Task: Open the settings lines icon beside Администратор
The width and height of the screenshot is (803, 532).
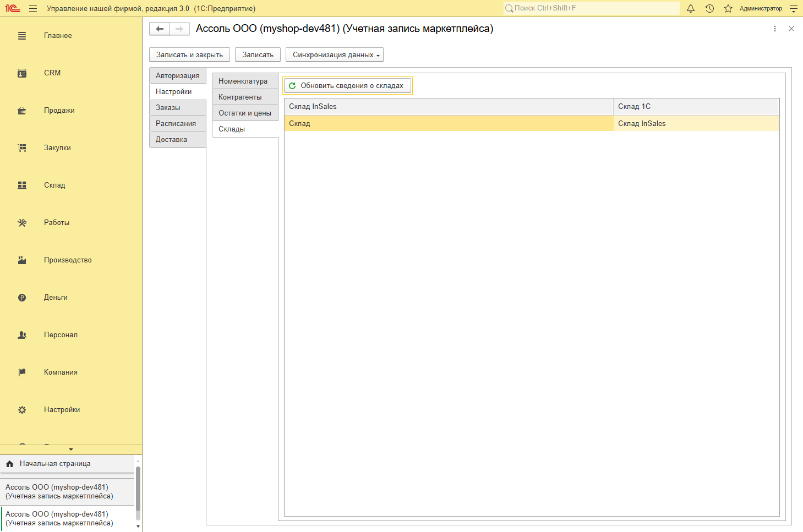Action: [x=793, y=8]
